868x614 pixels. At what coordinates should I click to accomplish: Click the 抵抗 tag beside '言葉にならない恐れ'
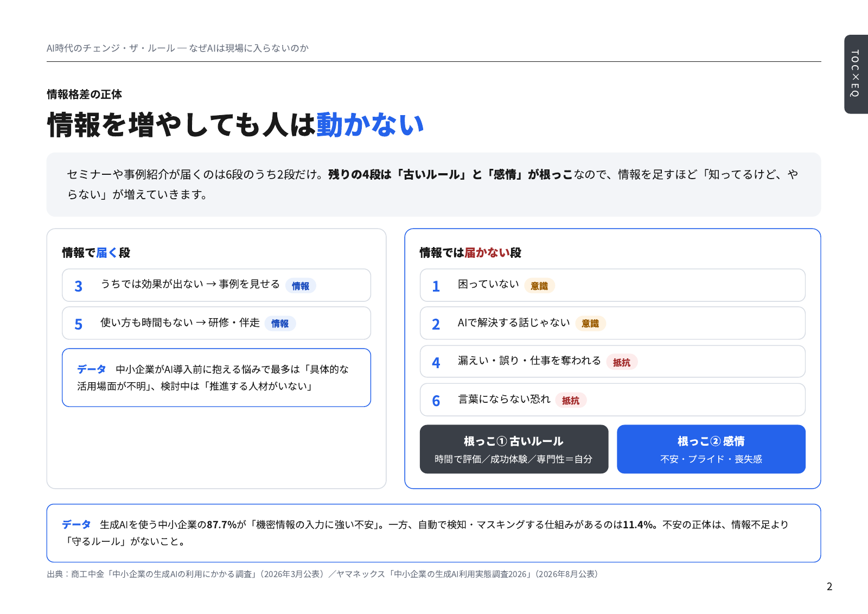click(571, 401)
